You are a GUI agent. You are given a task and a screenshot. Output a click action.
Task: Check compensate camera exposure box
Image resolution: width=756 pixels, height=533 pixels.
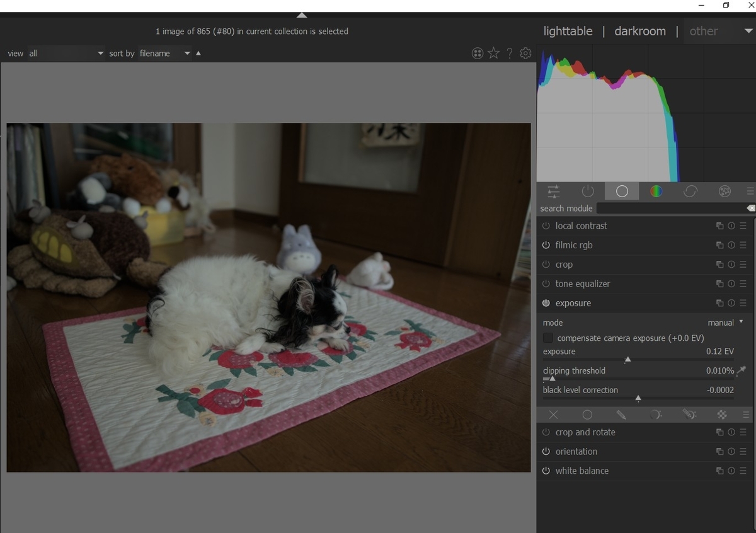pos(548,338)
